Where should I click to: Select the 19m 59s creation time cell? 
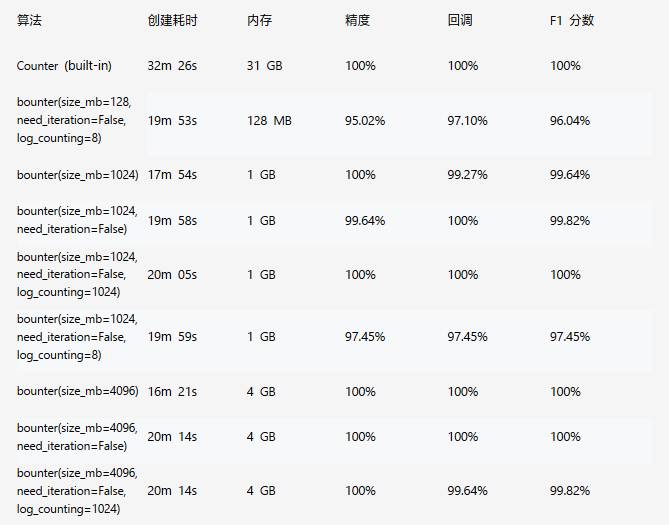point(172,337)
